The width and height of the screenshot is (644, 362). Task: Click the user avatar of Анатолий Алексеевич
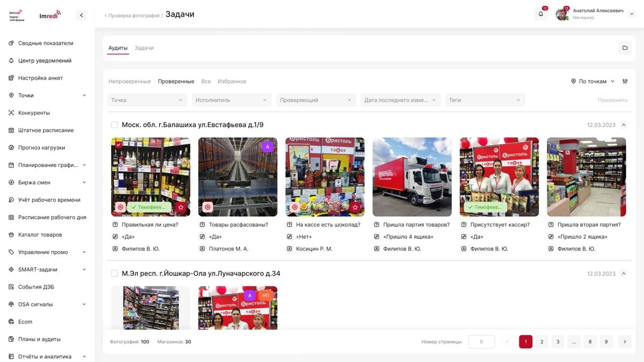(562, 14)
